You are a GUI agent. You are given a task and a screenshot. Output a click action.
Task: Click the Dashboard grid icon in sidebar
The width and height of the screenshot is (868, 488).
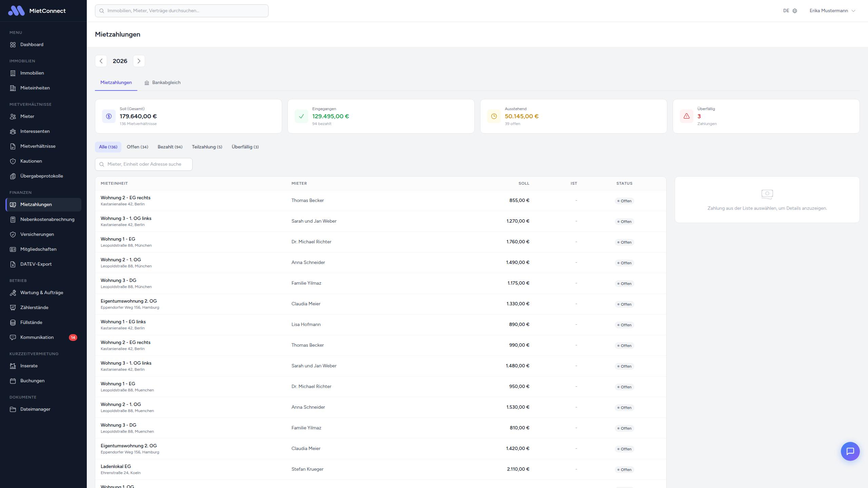[13, 45]
